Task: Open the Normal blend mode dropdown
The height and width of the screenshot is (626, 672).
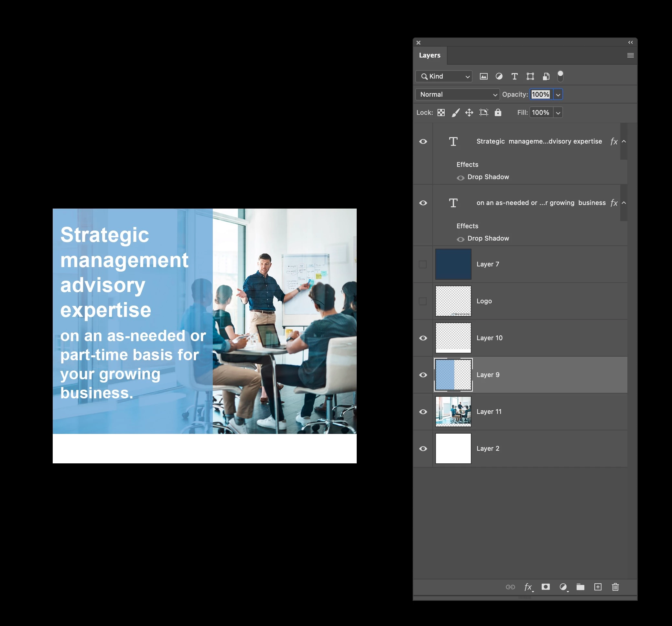Action: (x=457, y=95)
